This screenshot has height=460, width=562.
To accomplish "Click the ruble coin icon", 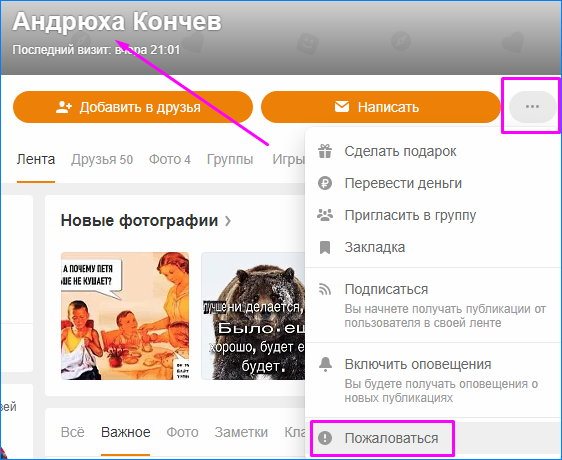I will click(325, 183).
